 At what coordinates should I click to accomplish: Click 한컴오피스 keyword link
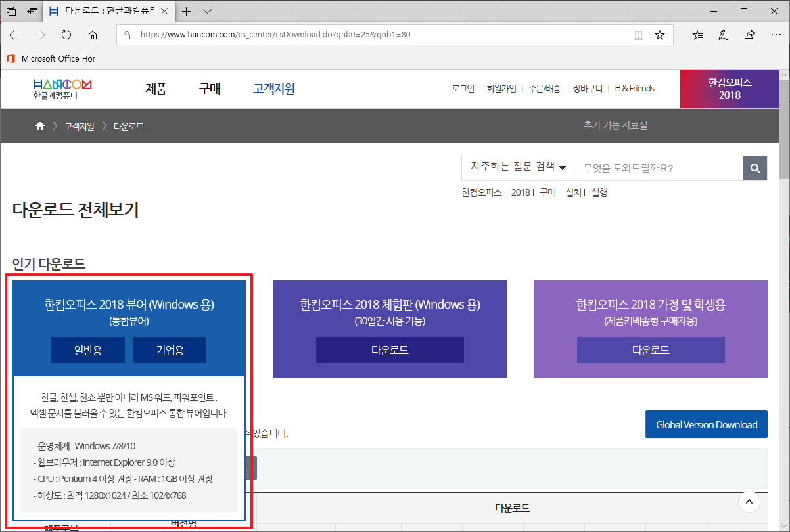(x=482, y=192)
